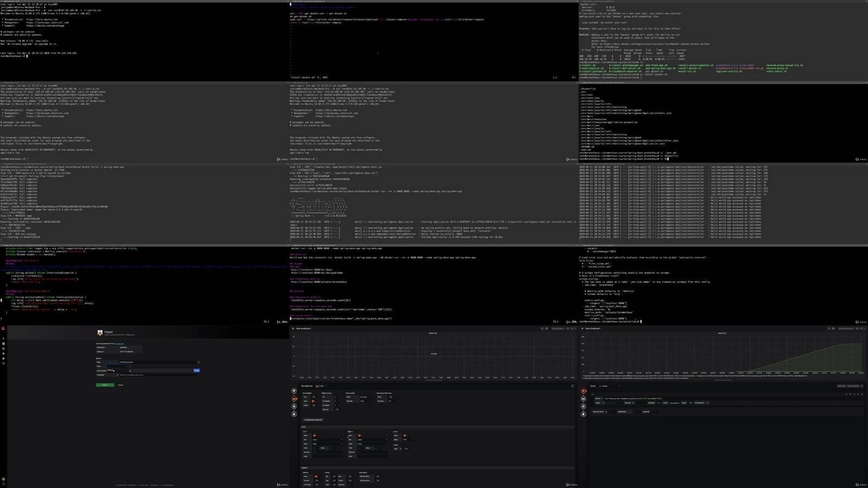Click green Import button
Screen dimensions: 868x488
coord(105,385)
